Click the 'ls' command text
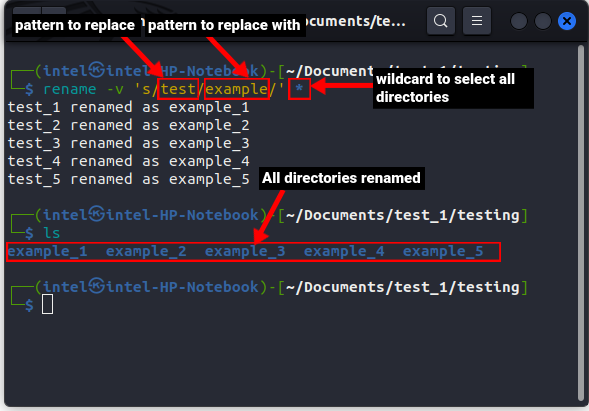The image size is (589, 411). click(x=52, y=233)
